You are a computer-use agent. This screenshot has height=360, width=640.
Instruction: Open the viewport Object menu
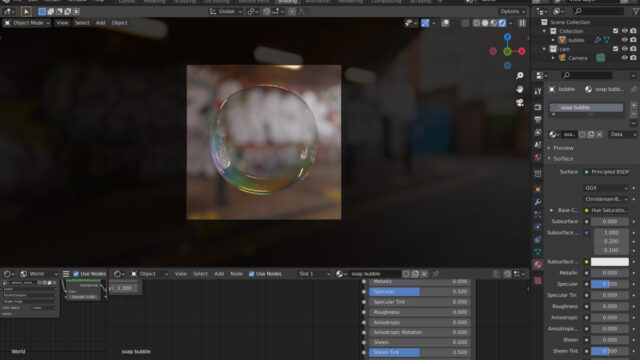point(120,23)
